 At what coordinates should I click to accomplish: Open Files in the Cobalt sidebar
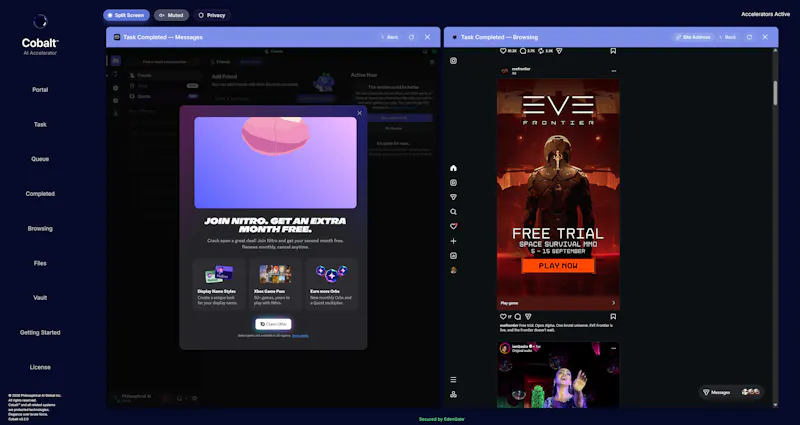point(40,263)
